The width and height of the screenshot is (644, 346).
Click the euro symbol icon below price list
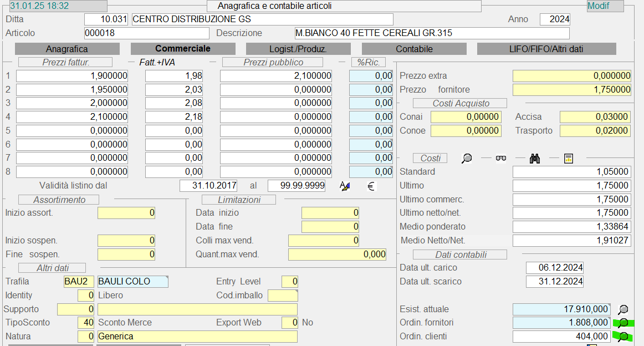point(371,186)
